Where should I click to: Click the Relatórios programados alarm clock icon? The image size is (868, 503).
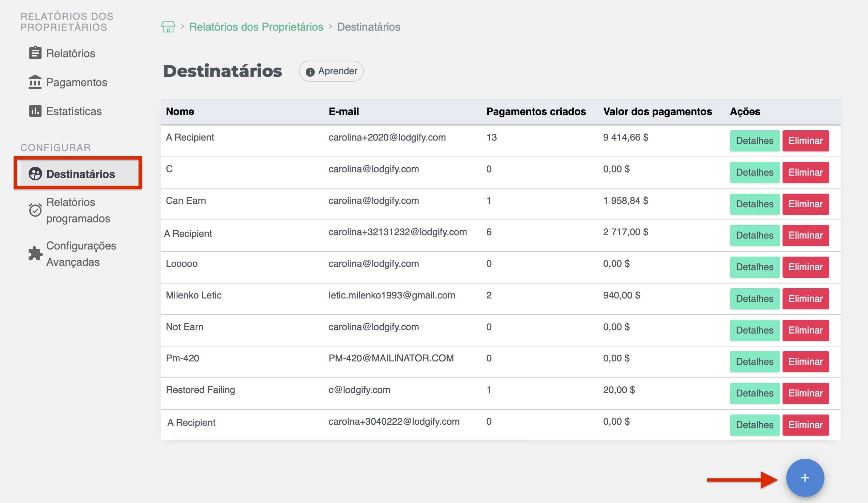[35, 210]
